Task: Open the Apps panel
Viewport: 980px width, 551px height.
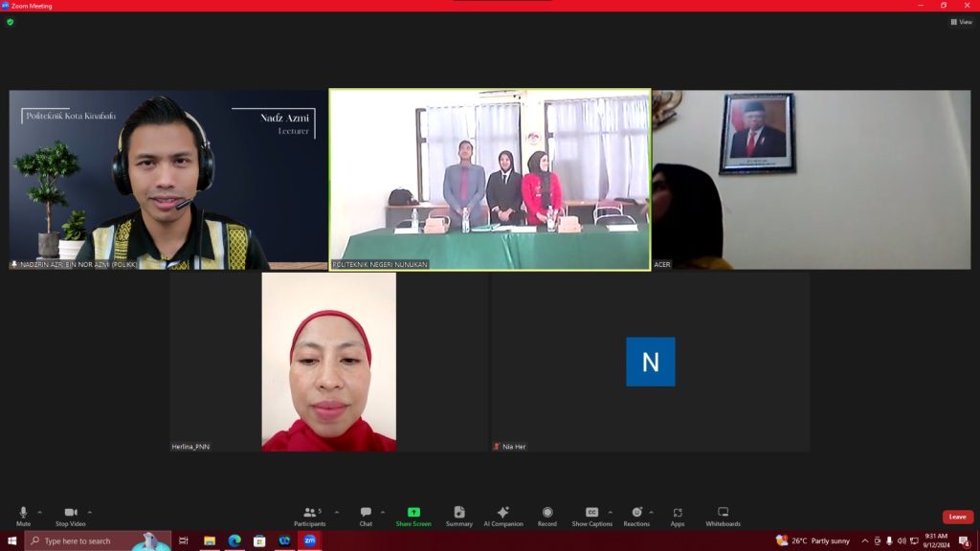Action: point(678,514)
